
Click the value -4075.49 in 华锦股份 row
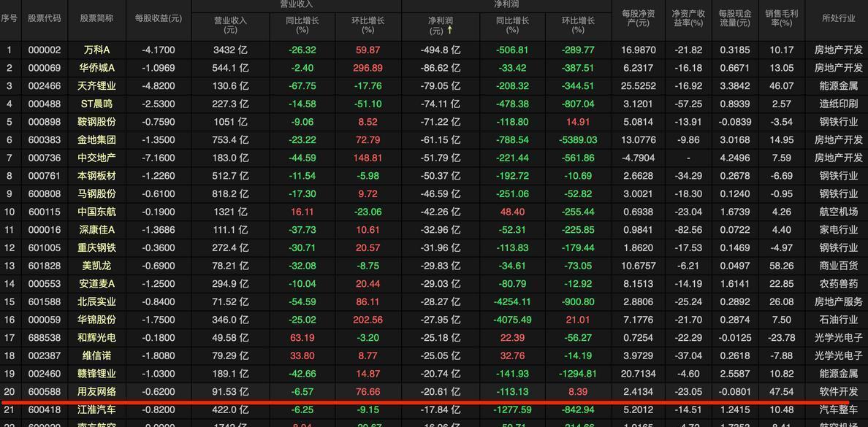coord(512,320)
